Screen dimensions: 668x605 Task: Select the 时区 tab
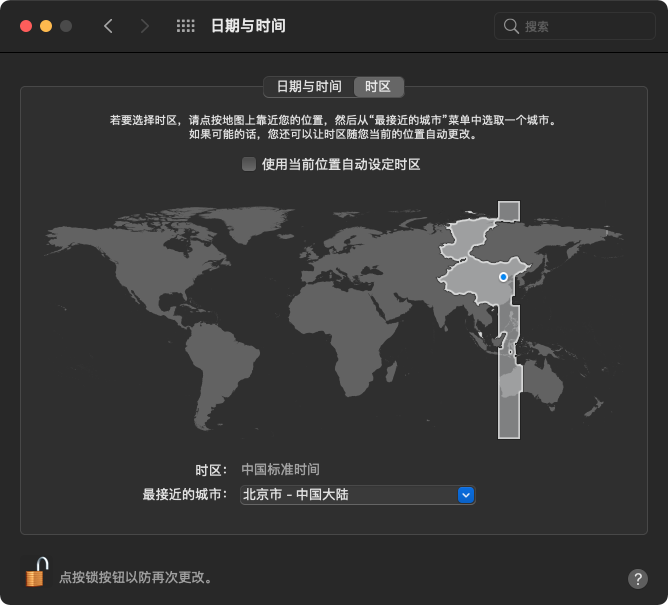coord(378,86)
